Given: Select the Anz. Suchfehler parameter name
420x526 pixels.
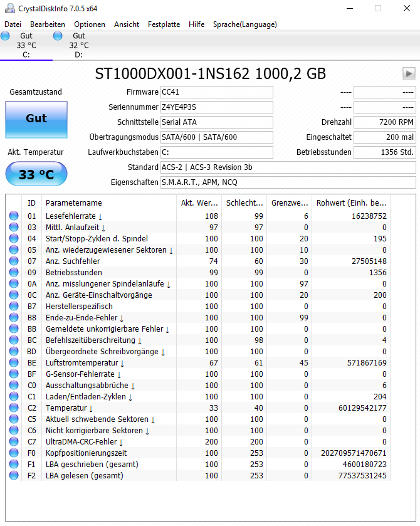Looking at the screenshot, I should (73, 261).
